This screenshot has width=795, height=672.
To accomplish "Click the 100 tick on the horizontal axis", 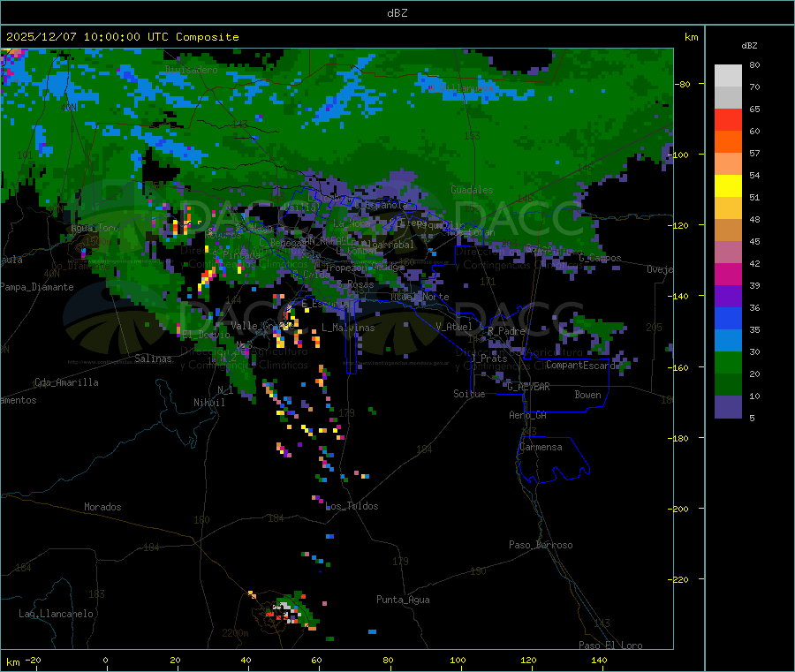I will point(458,660).
